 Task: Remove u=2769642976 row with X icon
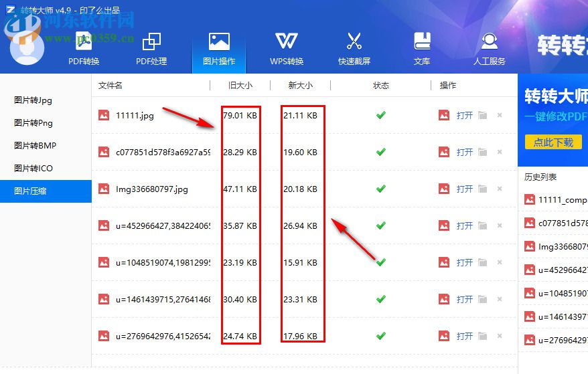point(500,336)
